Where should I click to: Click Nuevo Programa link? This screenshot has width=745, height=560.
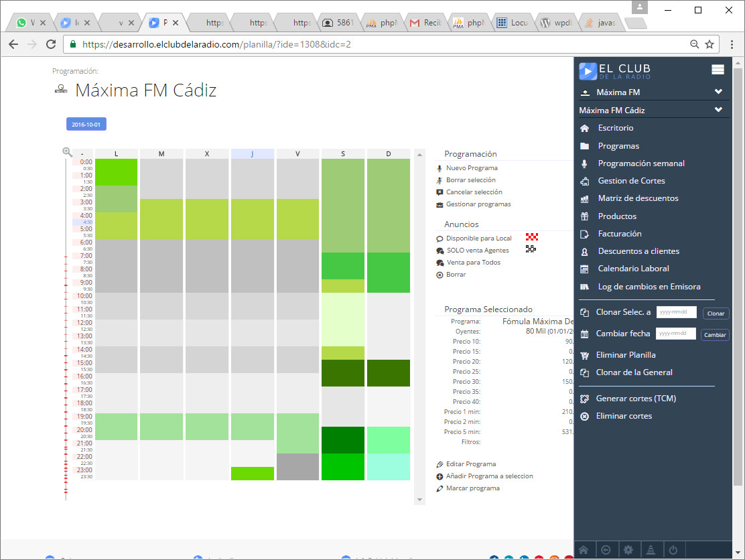click(472, 168)
